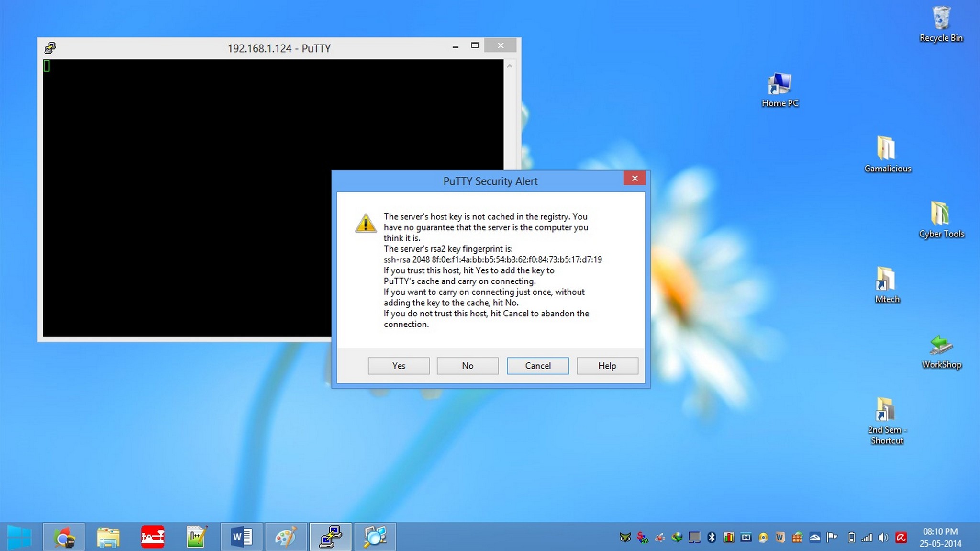The height and width of the screenshot is (551, 980).
Task: Click Yes to cache the host key
Action: [399, 366]
